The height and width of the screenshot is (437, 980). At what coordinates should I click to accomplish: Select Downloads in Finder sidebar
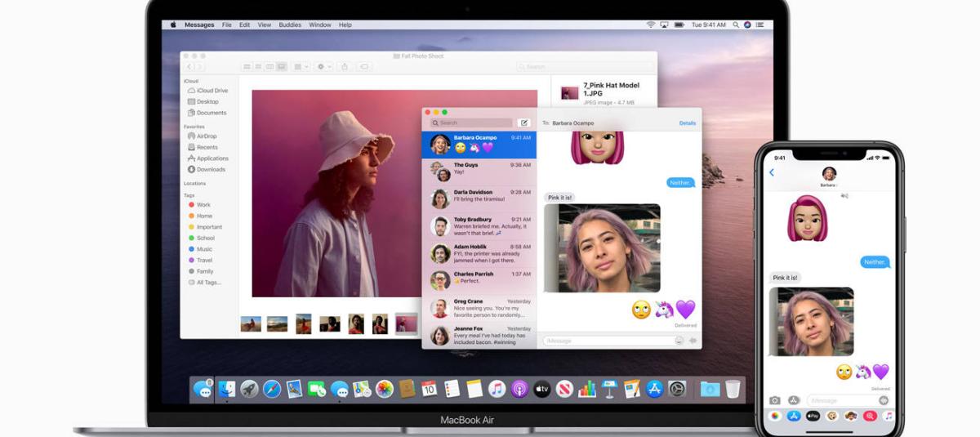[206, 170]
